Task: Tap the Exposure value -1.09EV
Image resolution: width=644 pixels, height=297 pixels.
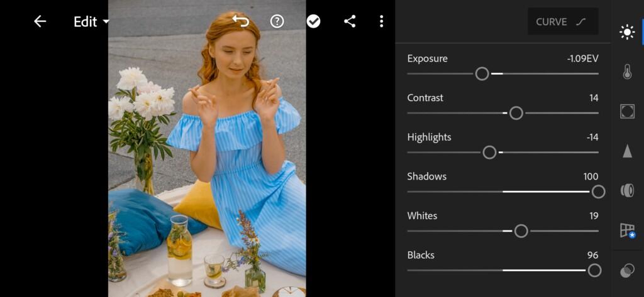Action: (x=583, y=58)
